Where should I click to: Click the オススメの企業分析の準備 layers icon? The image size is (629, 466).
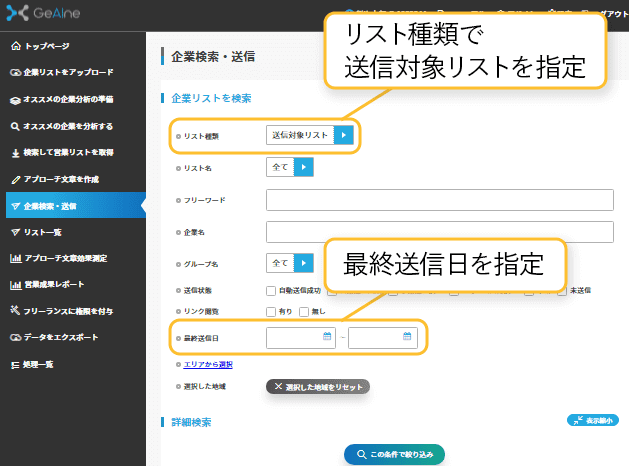15,100
